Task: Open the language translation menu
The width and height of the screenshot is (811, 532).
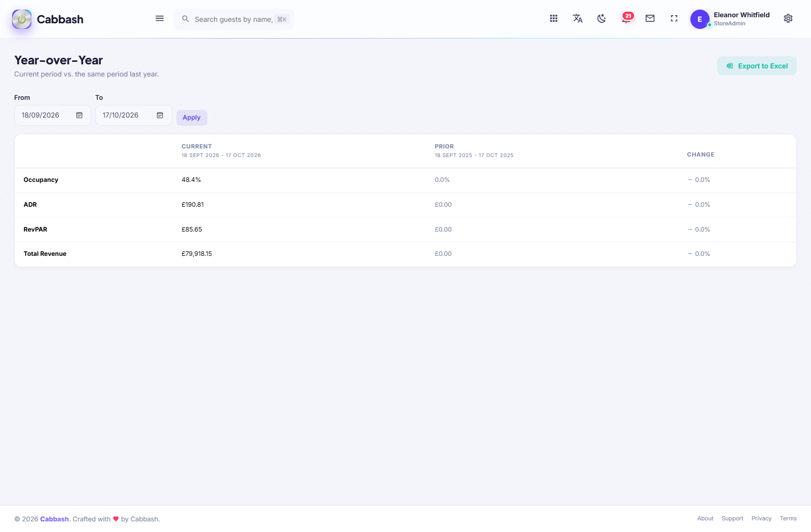Action: [578, 19]
